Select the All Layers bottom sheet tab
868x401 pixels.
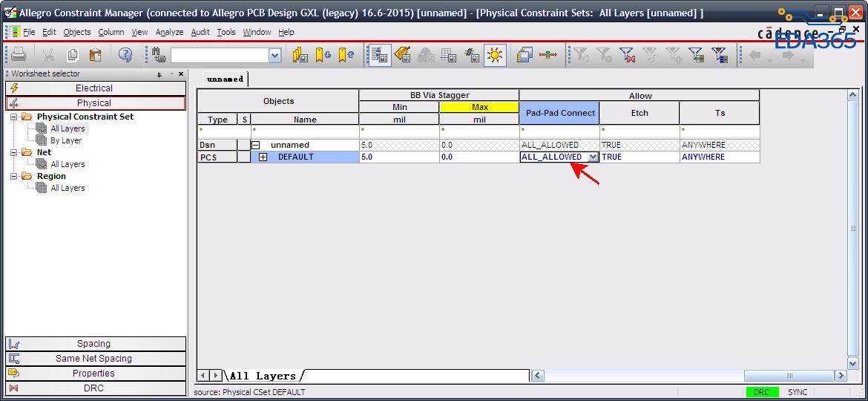click(x=263, y=376)
